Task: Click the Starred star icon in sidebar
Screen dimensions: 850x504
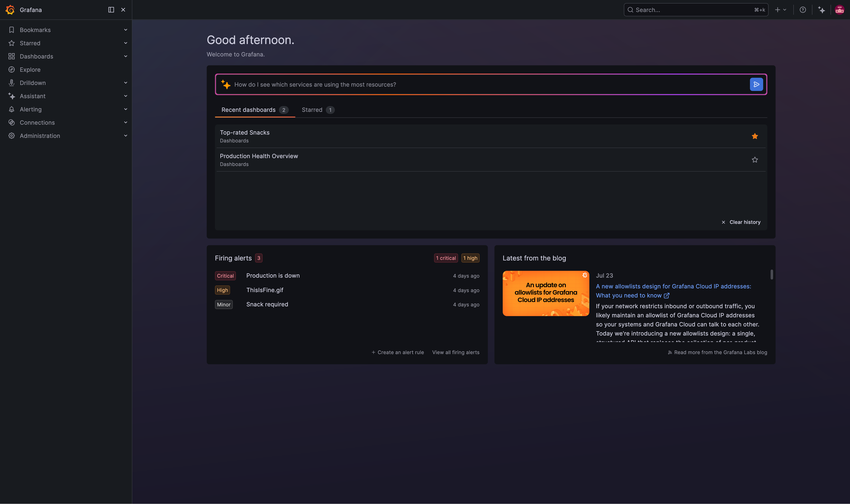Action: coord(12,43)
